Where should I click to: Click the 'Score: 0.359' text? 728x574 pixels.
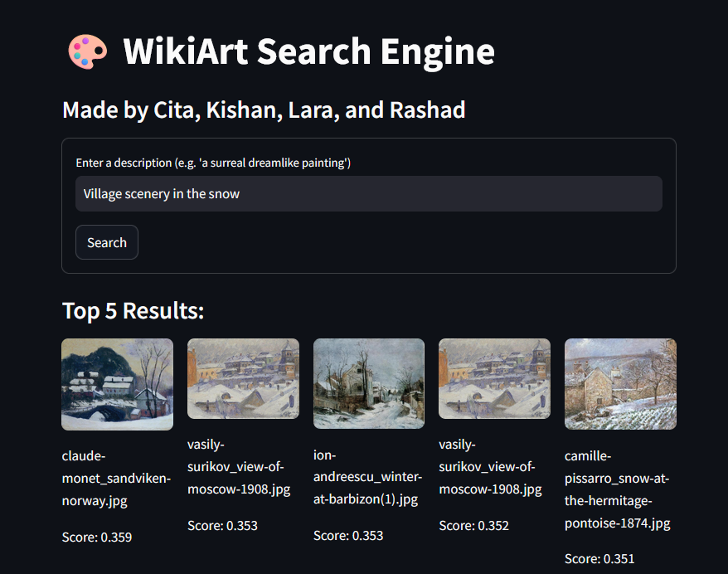point(96,538)
